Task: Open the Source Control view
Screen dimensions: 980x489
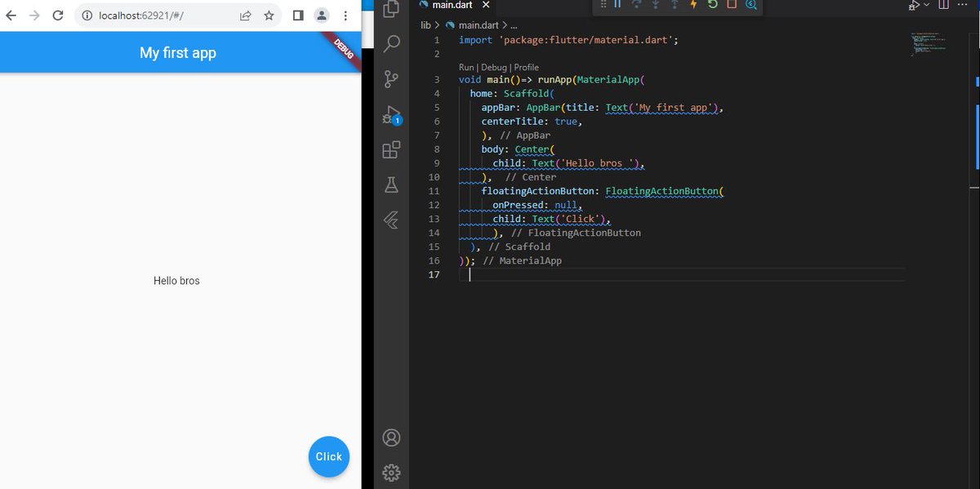Action: click(x=391, y=79)
